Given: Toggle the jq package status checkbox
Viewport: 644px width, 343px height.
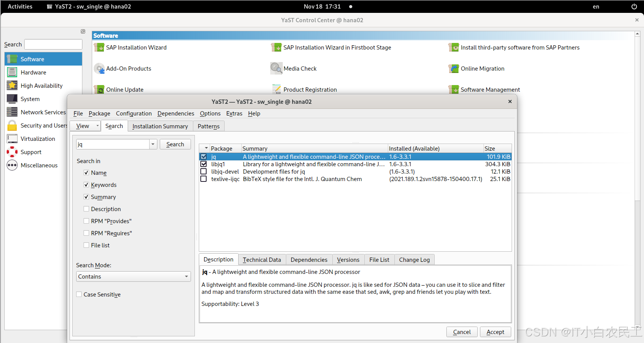Looking at the screenshot, I should (203, 156).
